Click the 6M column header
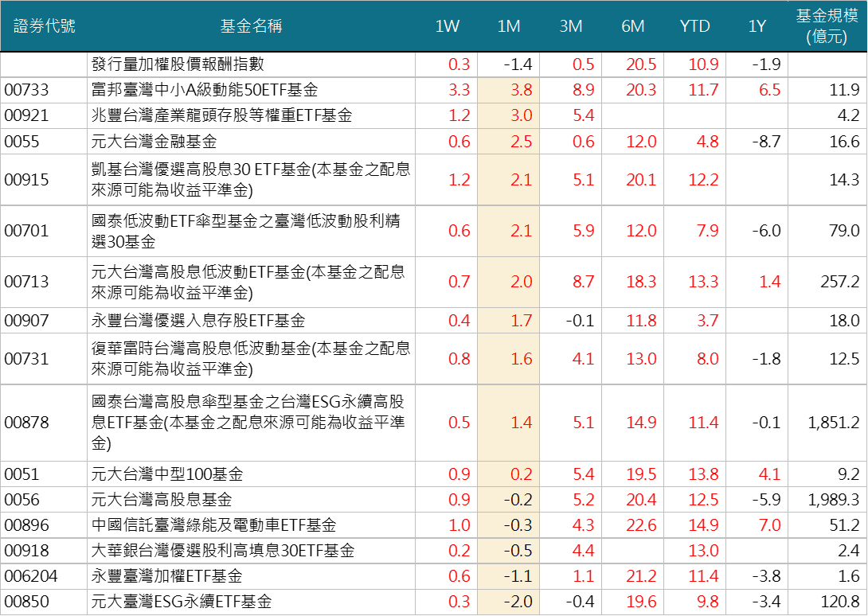Image resolution: width=868 pixels, height=616 pixels. coord(633,26)
